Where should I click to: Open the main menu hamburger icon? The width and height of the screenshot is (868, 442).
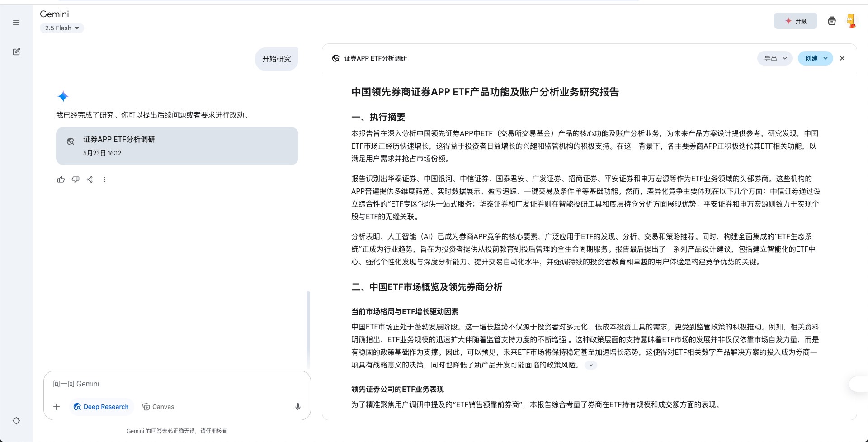tap(16, 23)
